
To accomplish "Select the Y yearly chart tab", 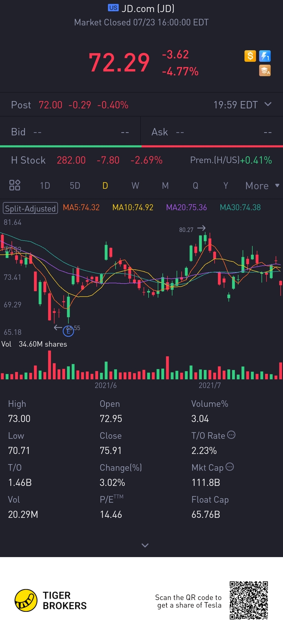I will pos(226,186).
